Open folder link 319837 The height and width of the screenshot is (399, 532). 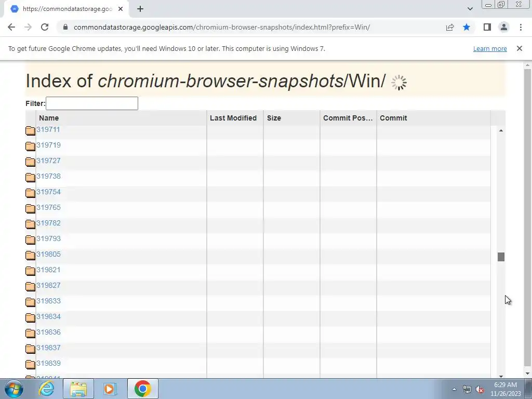pos(48,348)
